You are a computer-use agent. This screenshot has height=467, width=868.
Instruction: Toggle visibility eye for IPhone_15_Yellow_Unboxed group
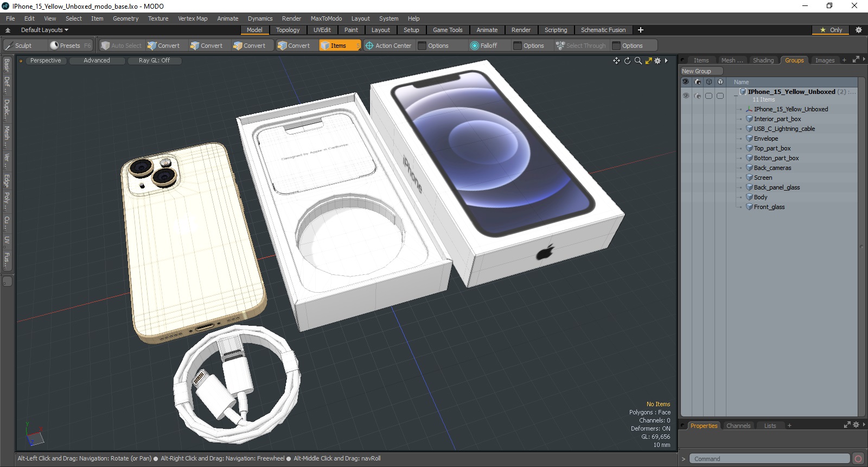point(686,96)
